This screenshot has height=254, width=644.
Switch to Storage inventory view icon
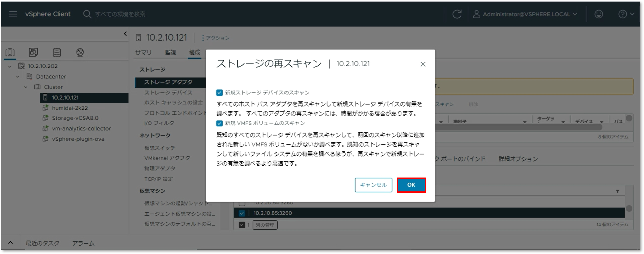click(x=57, y=52)
